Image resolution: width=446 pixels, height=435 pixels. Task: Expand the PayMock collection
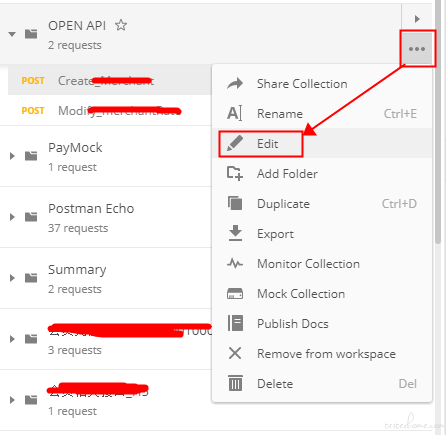[x=12, y=156]
